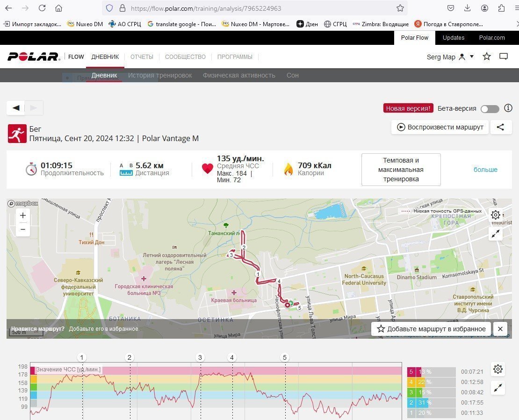The image size is (519, 420).
Task: Click больше link in summary
Action: (485, 170)
